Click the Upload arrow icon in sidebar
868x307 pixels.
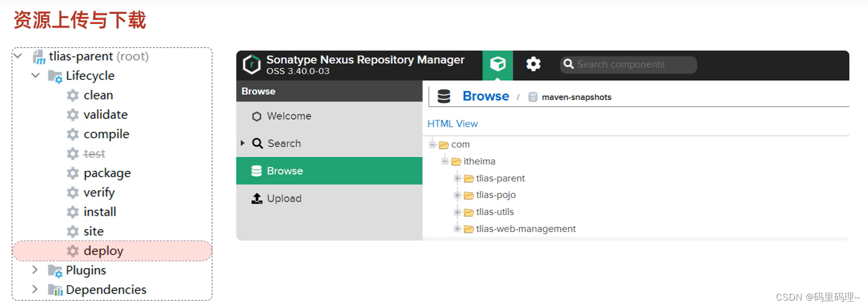[257, 198]
